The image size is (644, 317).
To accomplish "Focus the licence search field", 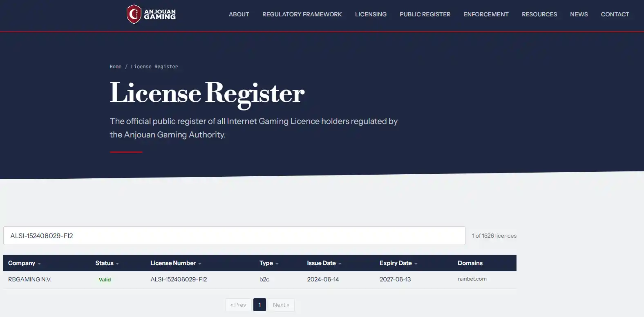I will [x=234, y=236].
